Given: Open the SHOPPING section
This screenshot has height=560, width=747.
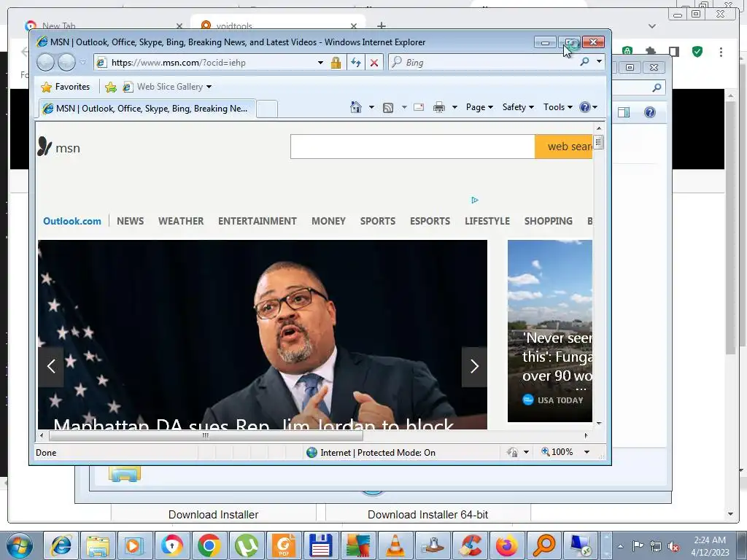Looking at the screenshot, I should pos(549,221).
